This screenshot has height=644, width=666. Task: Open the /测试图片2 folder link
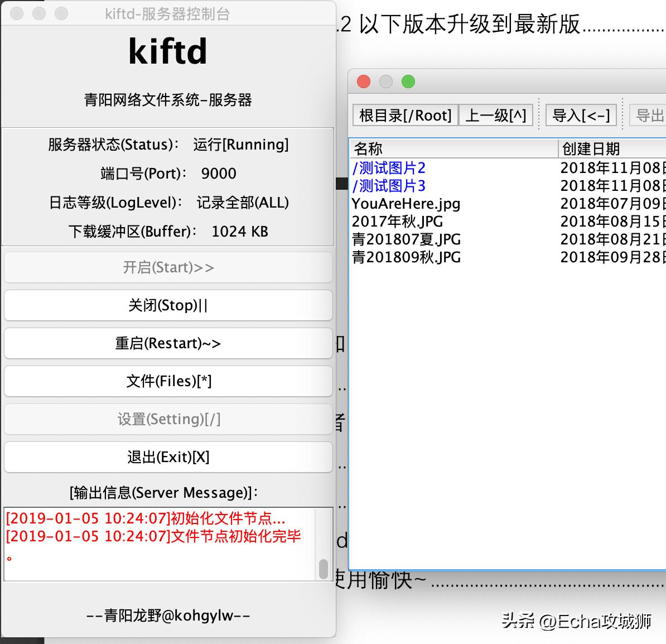point(389,167)
